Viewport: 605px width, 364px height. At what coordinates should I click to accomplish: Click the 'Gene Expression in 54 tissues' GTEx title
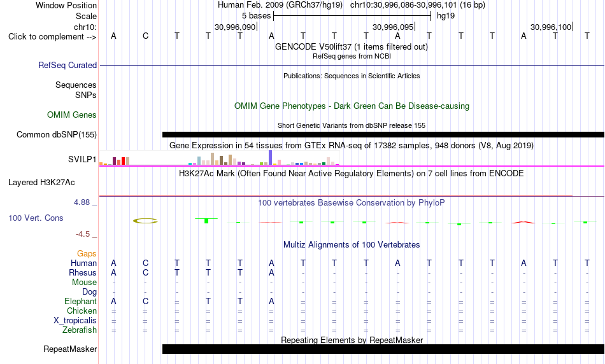pos(352,145)
